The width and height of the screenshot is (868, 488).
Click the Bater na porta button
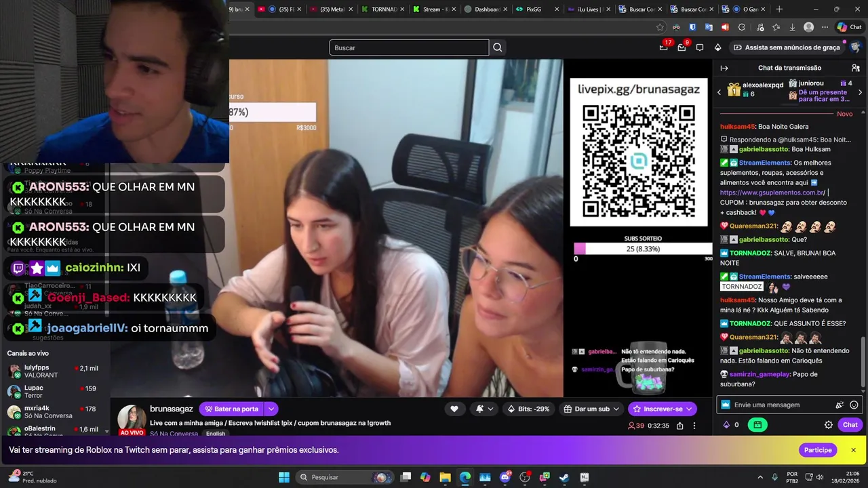(231, 409)
